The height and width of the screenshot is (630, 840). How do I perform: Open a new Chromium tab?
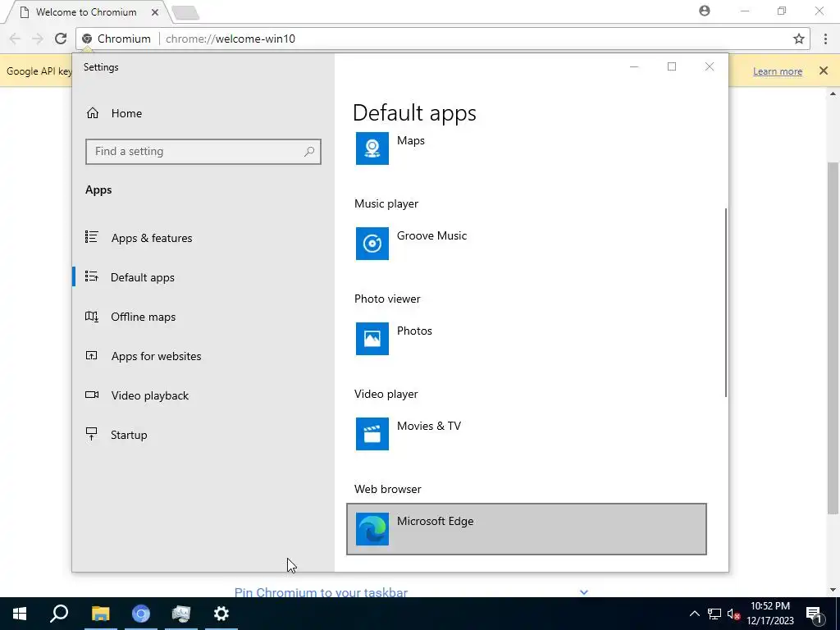point(186,12)
